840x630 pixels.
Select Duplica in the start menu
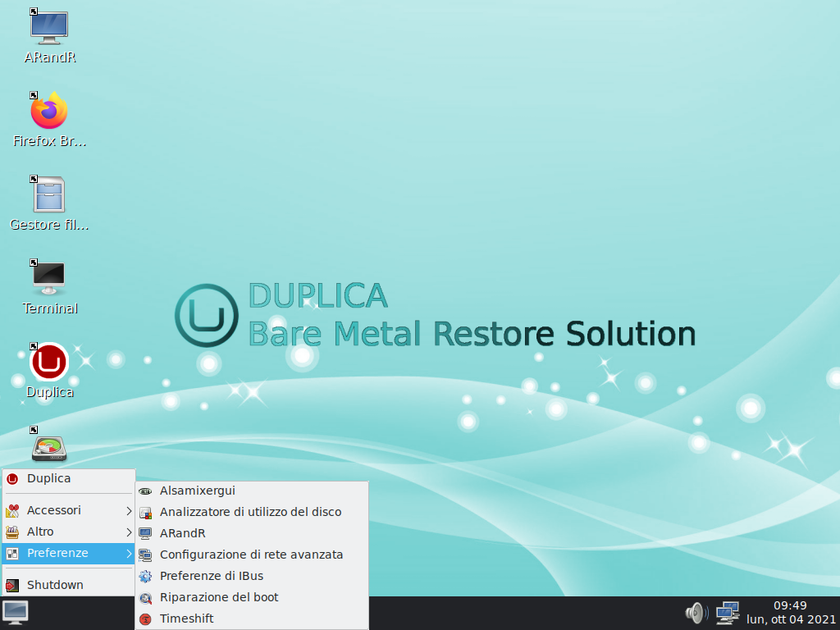point(49,478)
